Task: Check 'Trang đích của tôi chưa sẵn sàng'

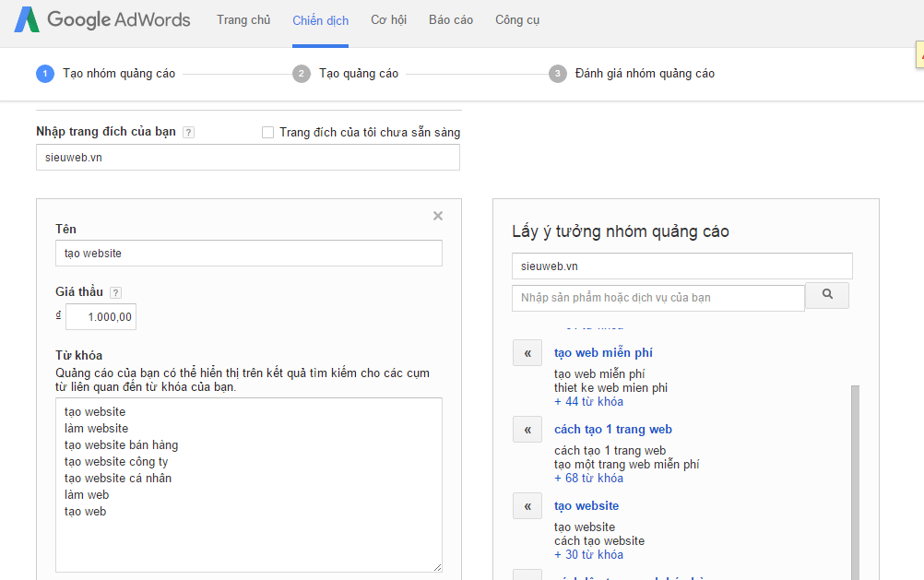Action: click(268, 132)
